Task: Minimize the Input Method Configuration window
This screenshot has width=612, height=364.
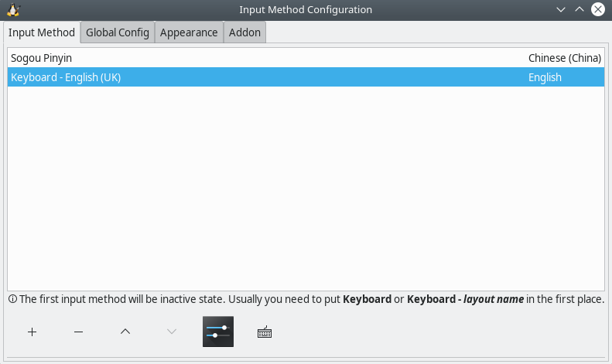Action: (x=561, y=9)
